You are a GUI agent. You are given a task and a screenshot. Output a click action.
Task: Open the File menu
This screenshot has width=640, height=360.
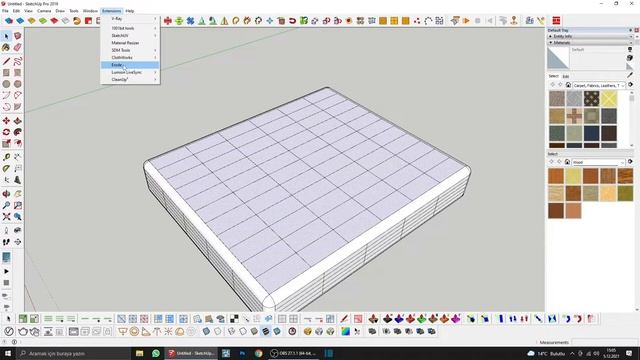pyautogui.click(x=5, y=11)
